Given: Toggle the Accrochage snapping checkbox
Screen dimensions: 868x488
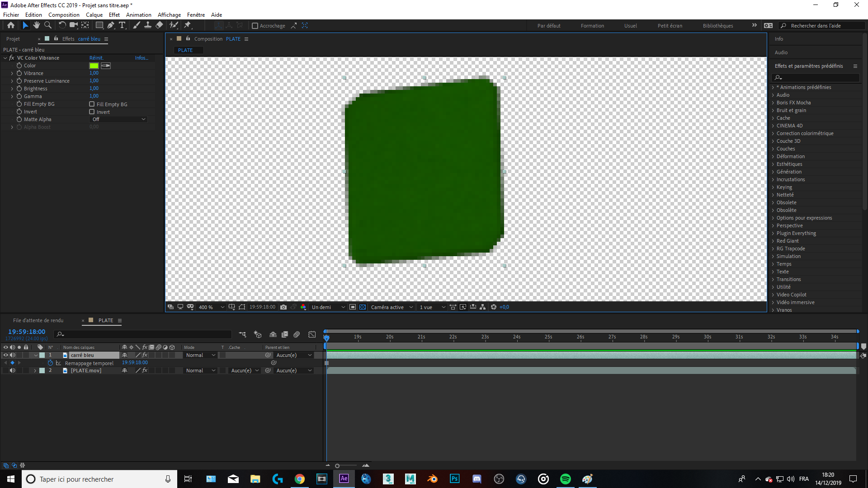Looking at the screenshot, I should [255, 26].
